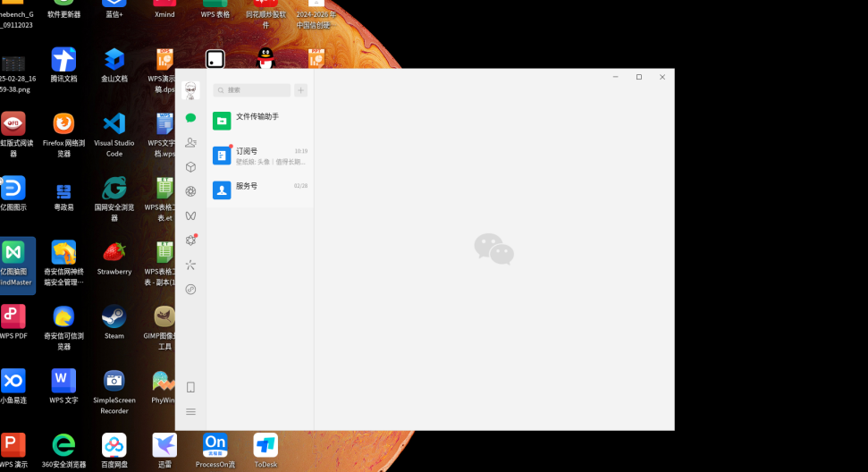Screen dimensions: 868x472
Task: Click the WeChat profile avatar
Action: [x=190, y=90]
